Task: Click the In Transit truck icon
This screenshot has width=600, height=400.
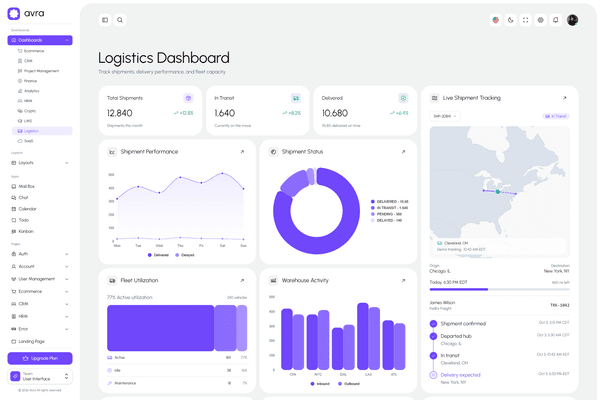Action: pos(296,98)
